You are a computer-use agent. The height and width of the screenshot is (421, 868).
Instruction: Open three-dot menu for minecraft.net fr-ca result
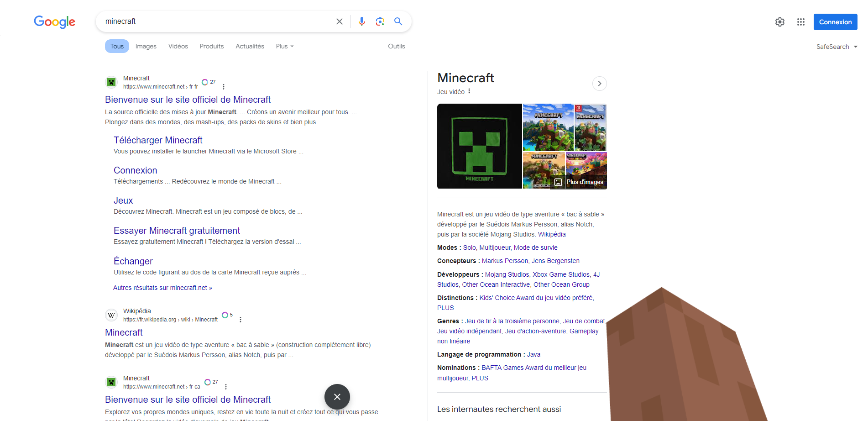(226, 387)
